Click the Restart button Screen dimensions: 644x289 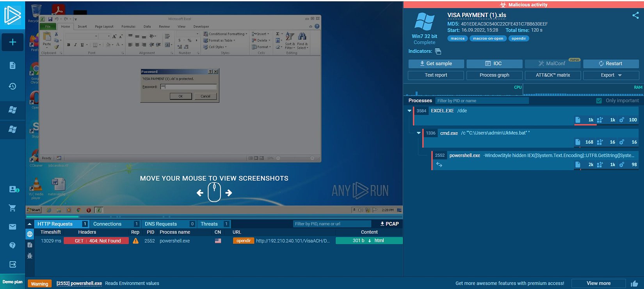point(611,64)
